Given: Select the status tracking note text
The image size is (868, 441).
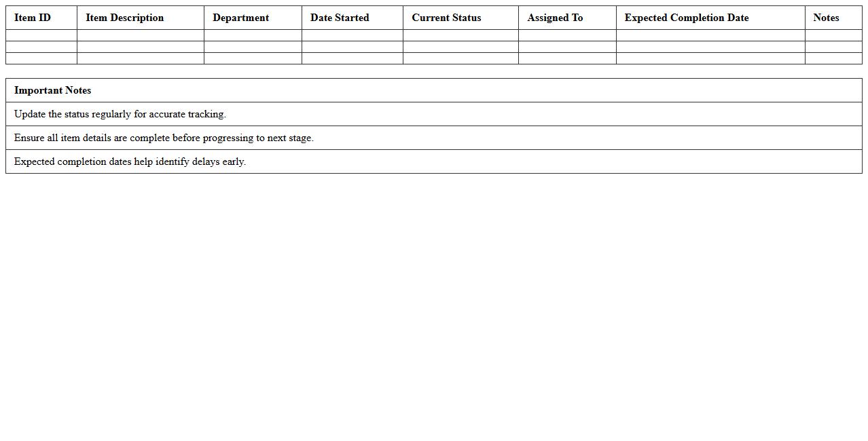Looking at the screenshot, I should pyautogui.click(x=433, y=114).
